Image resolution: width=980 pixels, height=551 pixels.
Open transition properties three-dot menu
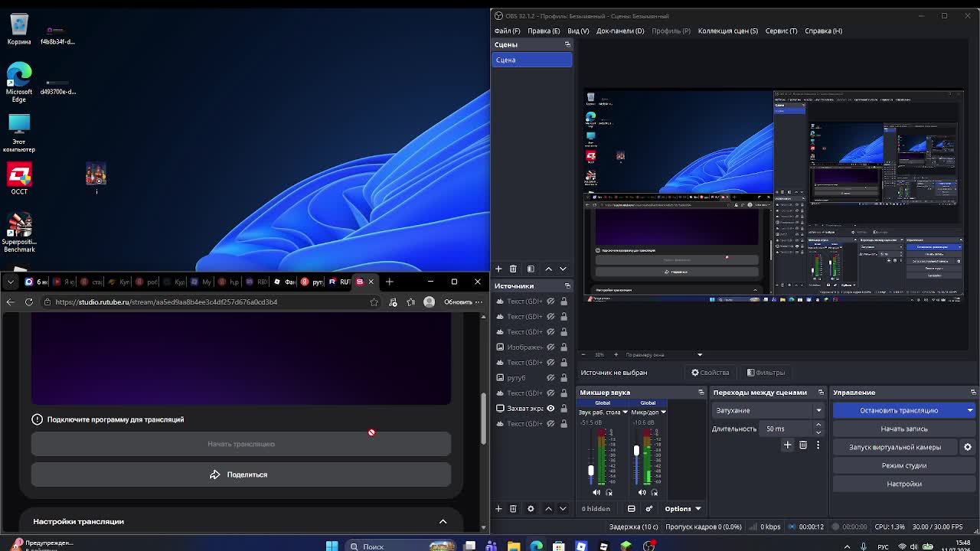[818, 445]
